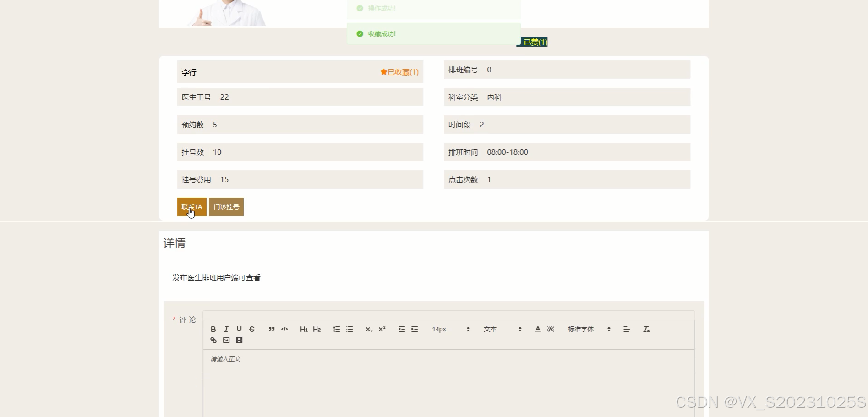
Task: Open the 文本 paragraph style dropdown
Action: 502,329
